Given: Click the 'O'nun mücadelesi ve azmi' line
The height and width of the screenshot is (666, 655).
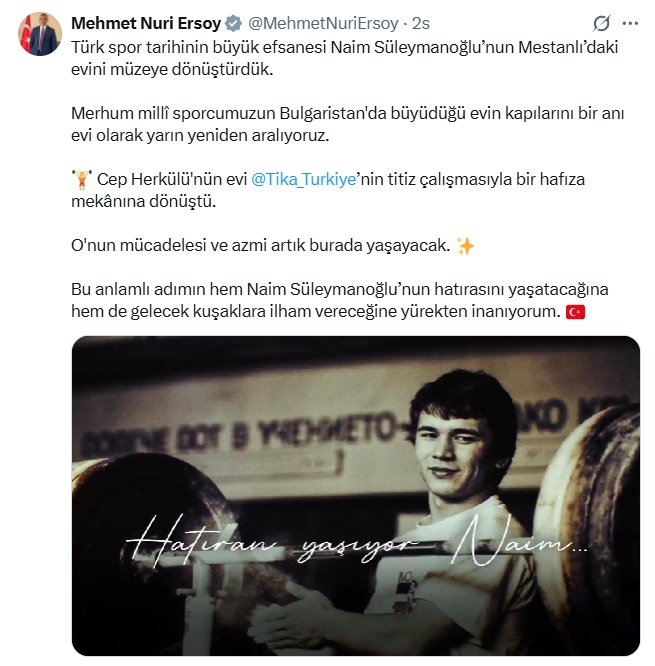Looking at the screenshot, I should (260, 246).
